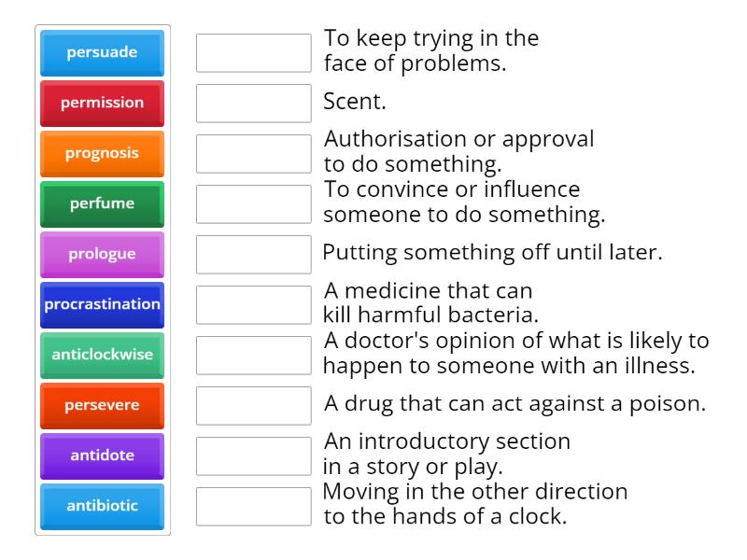Select the permission word tile
747x560 pixels.
point(101,104)
